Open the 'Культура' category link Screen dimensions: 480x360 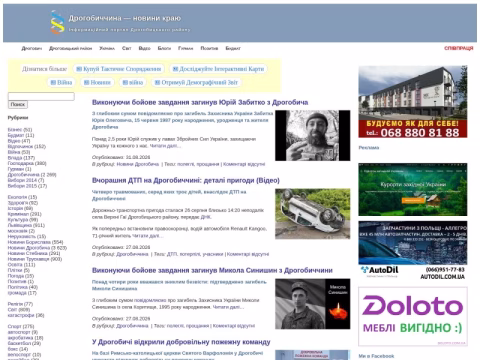(x=18, y=220)
